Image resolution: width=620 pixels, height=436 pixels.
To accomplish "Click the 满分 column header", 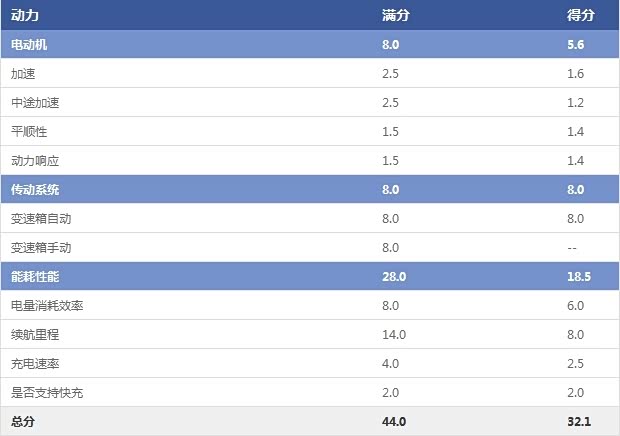I will pos(396,16).
